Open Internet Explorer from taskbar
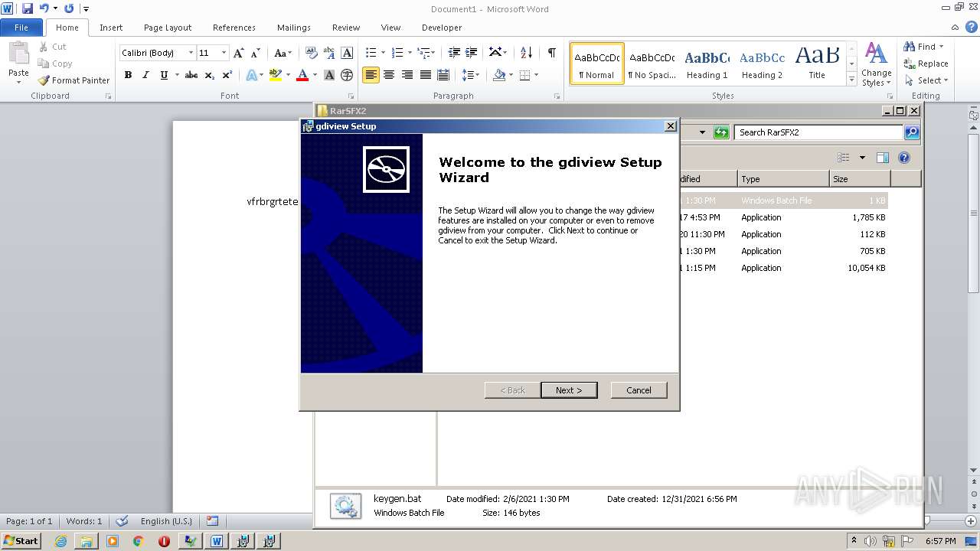Viewport: 980px width, 551px height. point(60,541)
